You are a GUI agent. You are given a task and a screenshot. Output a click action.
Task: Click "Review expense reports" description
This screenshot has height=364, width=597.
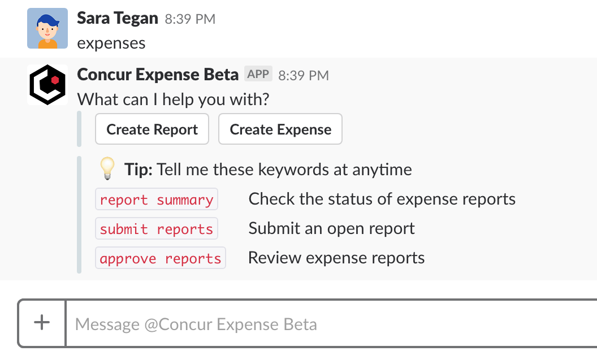point(336,258)
